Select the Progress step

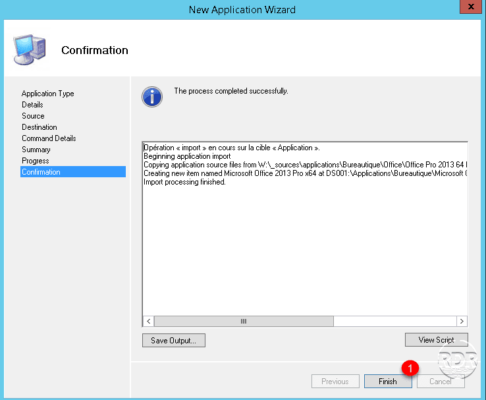[x=35, y=161]
